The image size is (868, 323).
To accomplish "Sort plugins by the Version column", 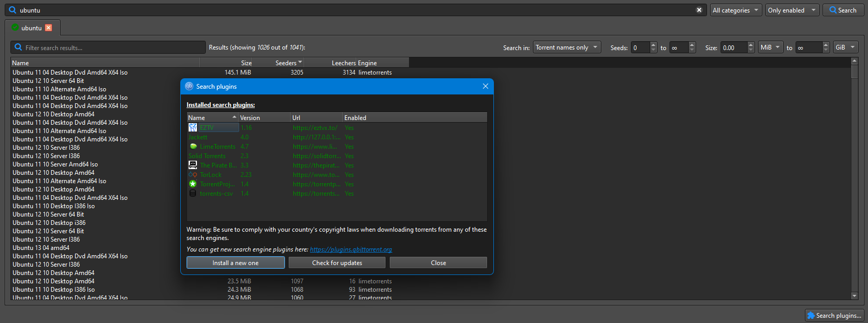I will click(x=265, y=117).
